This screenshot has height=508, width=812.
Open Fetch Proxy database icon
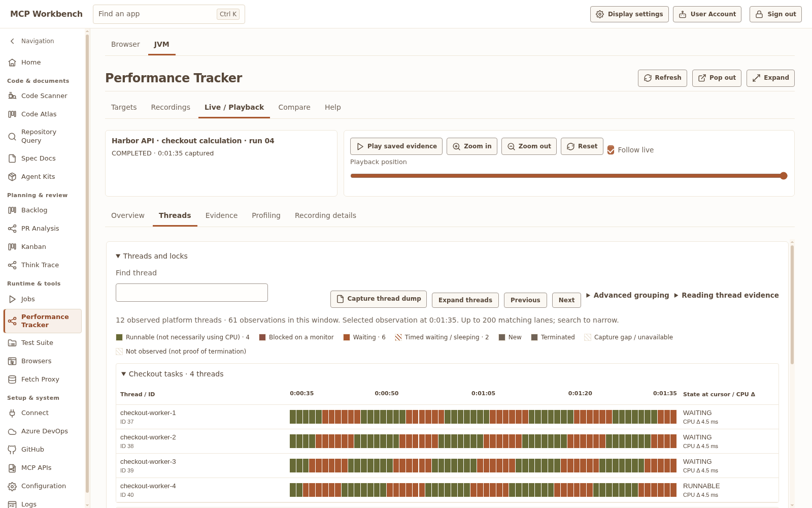[12, 379]
